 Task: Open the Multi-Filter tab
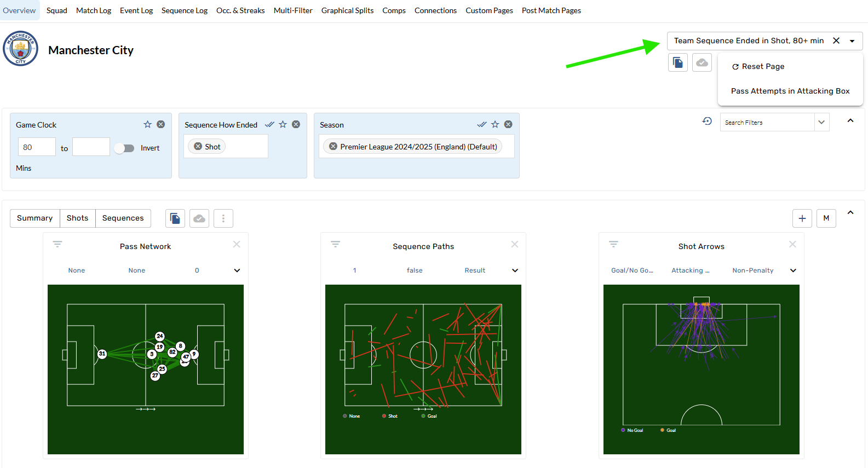point(293,10)
